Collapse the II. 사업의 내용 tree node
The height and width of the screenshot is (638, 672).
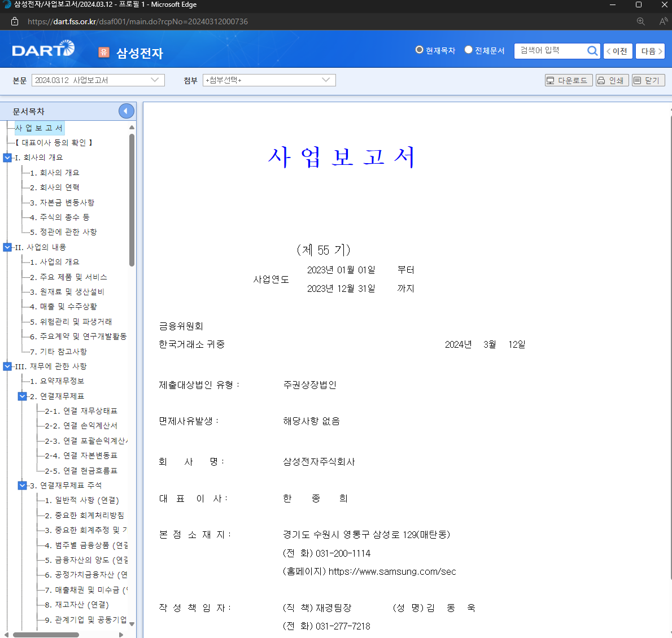point(7,247)
